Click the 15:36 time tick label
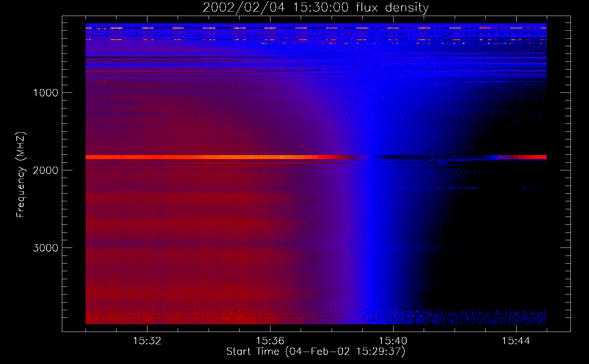The width and height of the screenshot is (589, 364). coord(270,341)
